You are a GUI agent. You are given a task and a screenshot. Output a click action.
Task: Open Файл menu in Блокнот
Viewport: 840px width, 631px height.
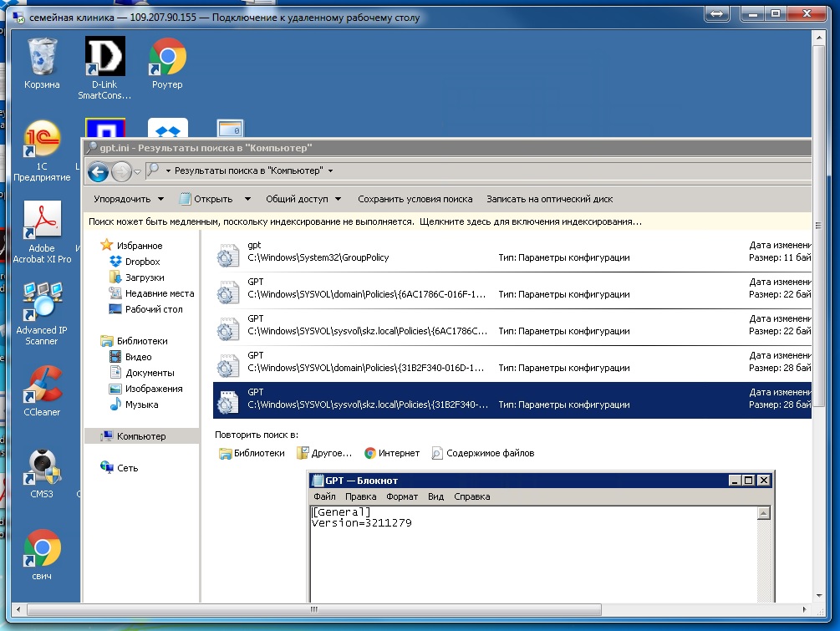click(324, 496)
